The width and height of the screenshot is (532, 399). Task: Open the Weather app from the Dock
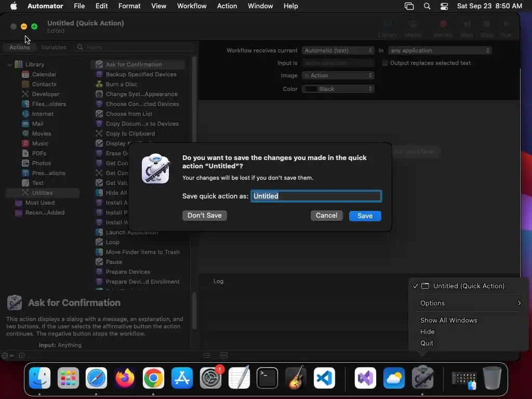coord(394,378)
